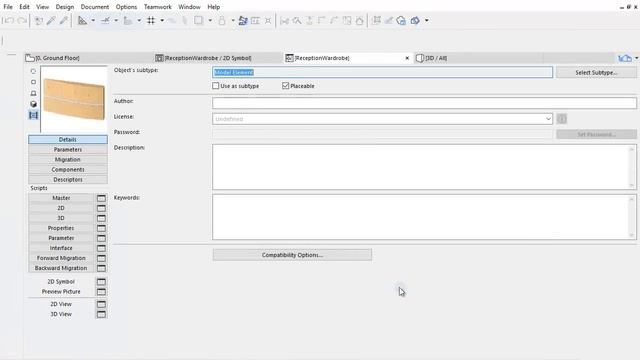Open the Window menu
The height and width of the screenshot is (360, 640).
tap(189, 7)
